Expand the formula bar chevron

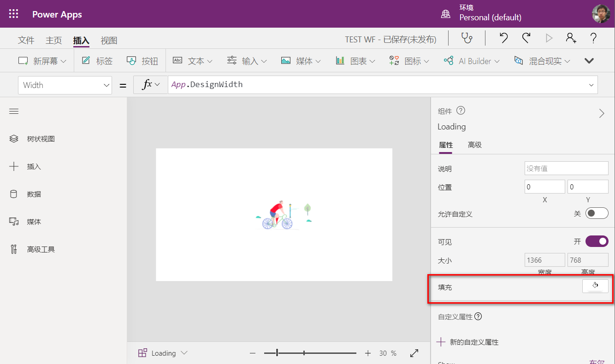[591, 85]
